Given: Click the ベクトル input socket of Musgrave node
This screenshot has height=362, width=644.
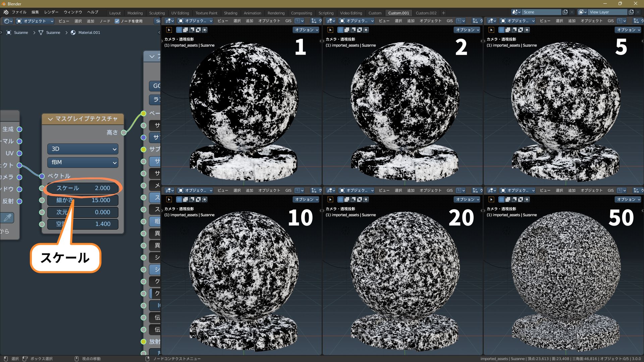Looking at the screenshot, I should [x=42, y=176].
